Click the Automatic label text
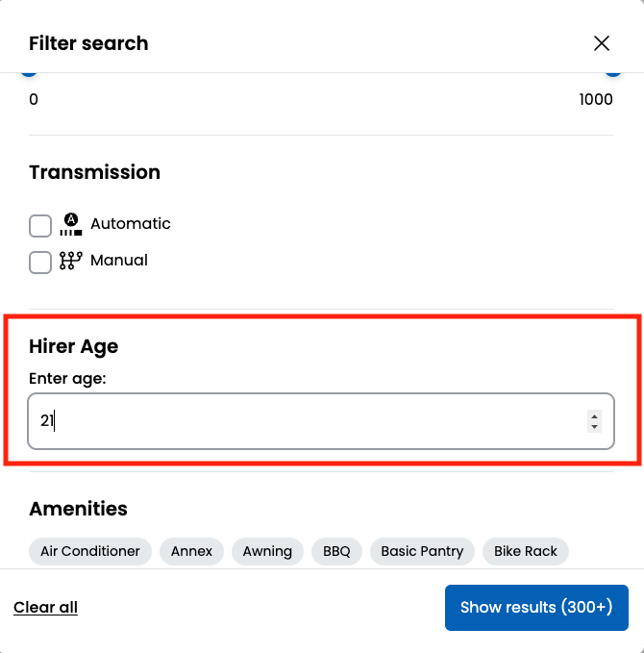Screen dimensions: 644x653 [x=131, y=224]
